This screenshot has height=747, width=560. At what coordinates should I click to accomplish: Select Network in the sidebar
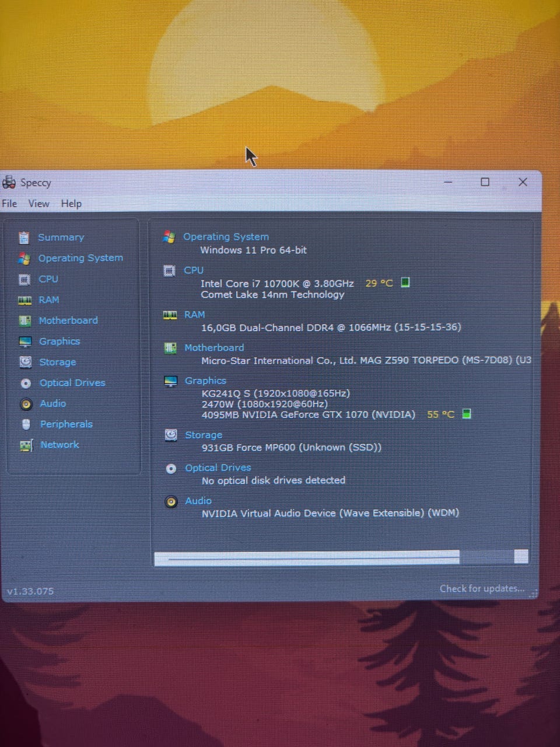point(60,445)
